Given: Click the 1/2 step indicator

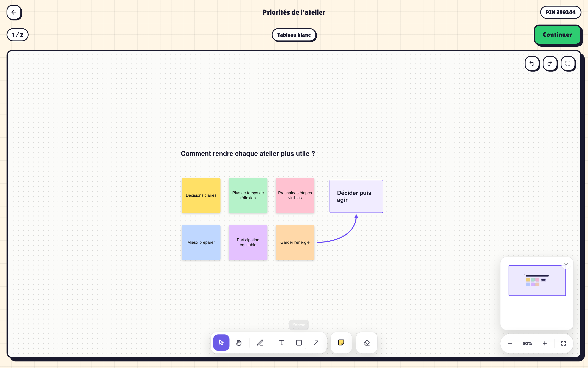Looking at the screenshot, I should (x=18, y=35).
